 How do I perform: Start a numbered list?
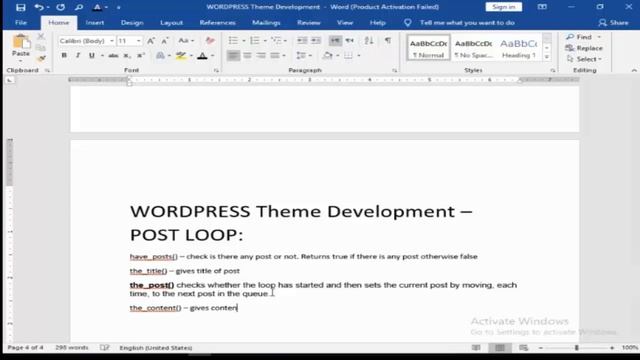pyautogui.click(x=255, y=40)
